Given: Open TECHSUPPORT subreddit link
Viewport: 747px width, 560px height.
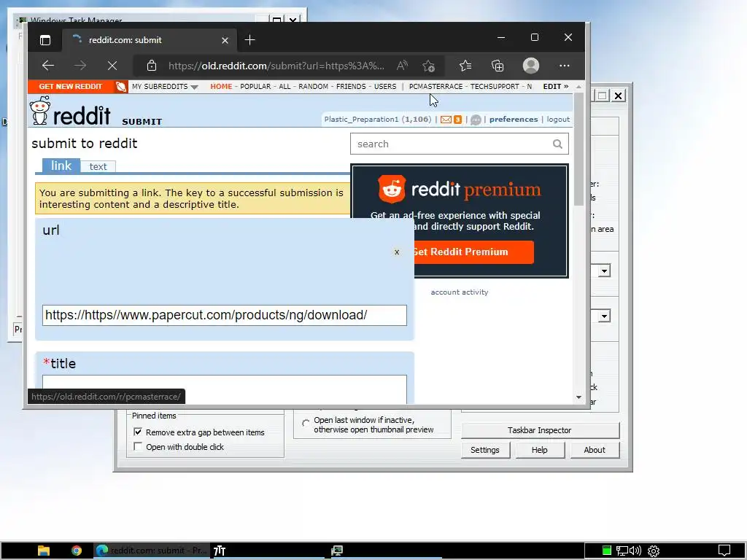Looking at the screenshot, I should 495,87.
